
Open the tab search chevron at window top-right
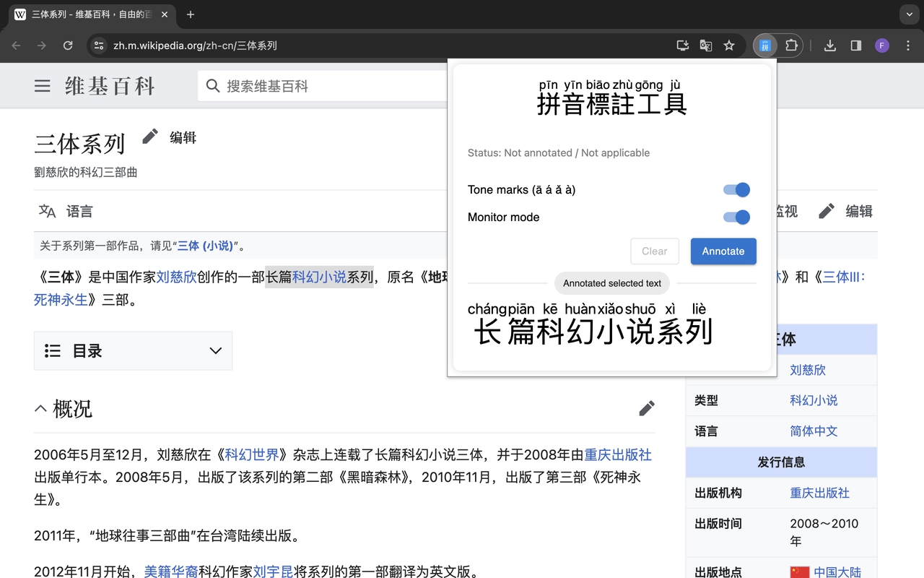click(x=908, y=14)
